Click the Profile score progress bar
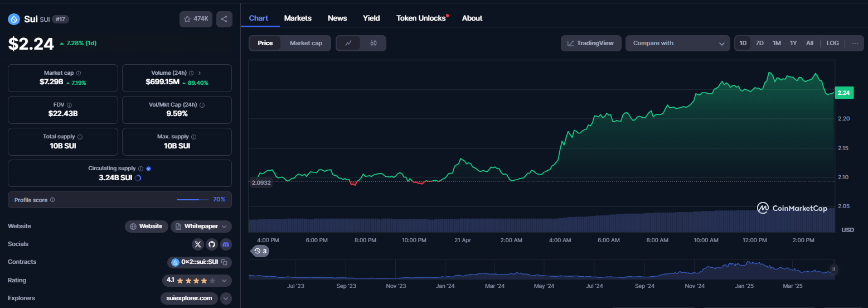 (193, 200)
